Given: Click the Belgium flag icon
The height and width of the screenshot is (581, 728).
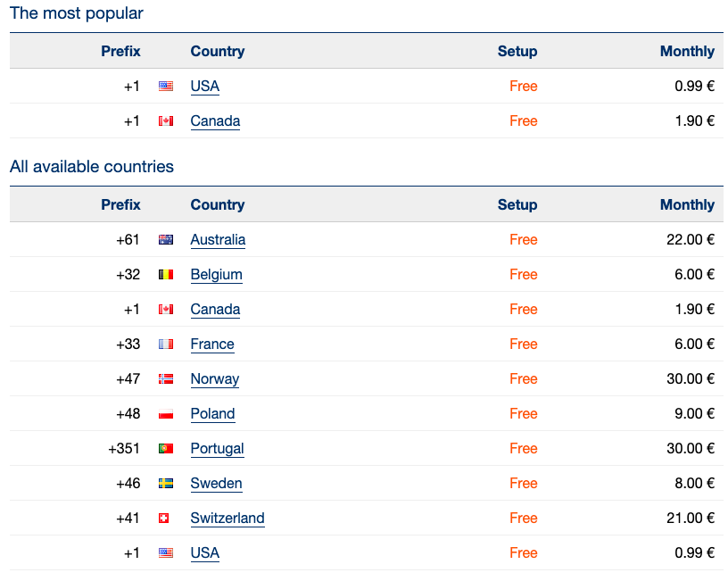Looking at the screenshot, I should (x=166, y=275).
